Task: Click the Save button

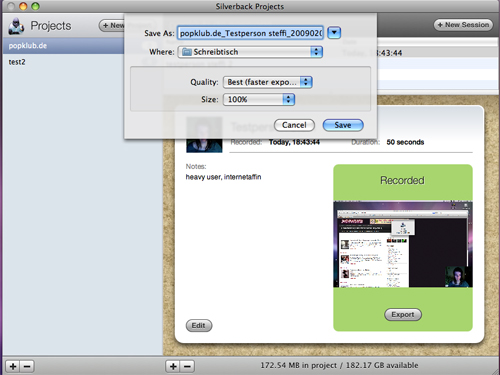Action: pos(343,125)
